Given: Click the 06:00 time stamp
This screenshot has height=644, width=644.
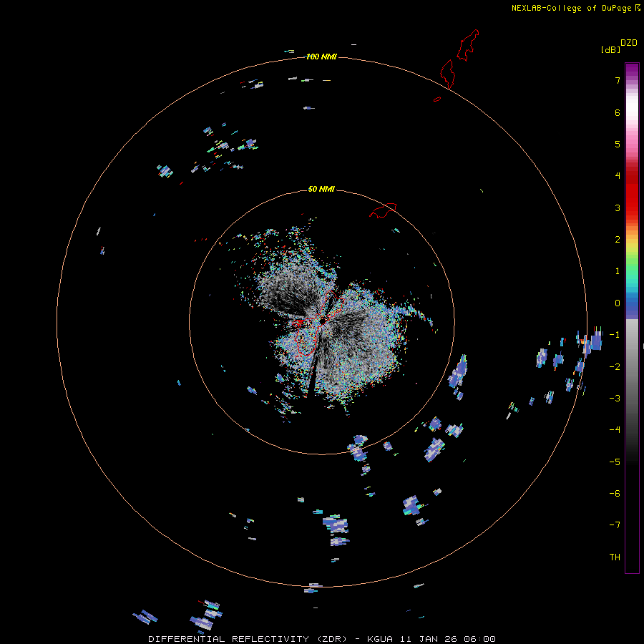Looking at the screenshot, I should pyautogui.click(x=479, y=639).
